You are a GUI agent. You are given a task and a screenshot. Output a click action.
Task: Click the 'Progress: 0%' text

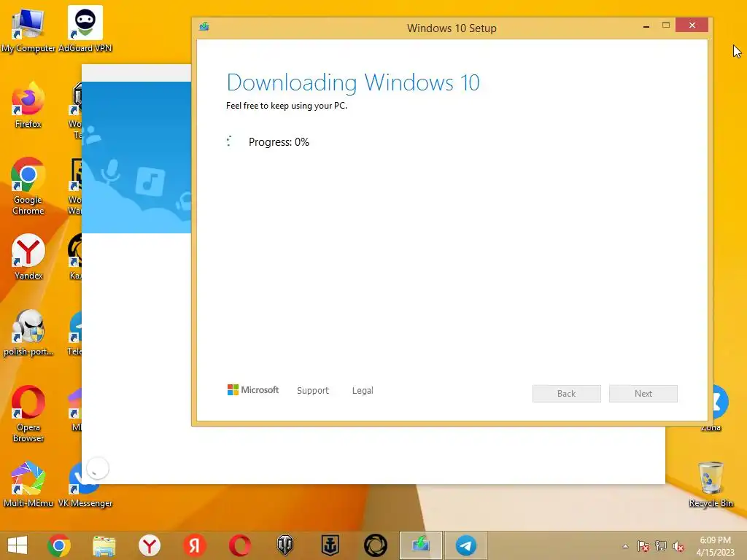tap(279, 142)
